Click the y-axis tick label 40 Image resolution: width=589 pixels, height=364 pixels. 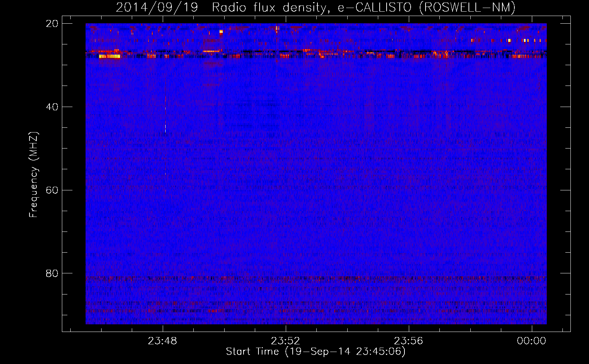(52, 107)
